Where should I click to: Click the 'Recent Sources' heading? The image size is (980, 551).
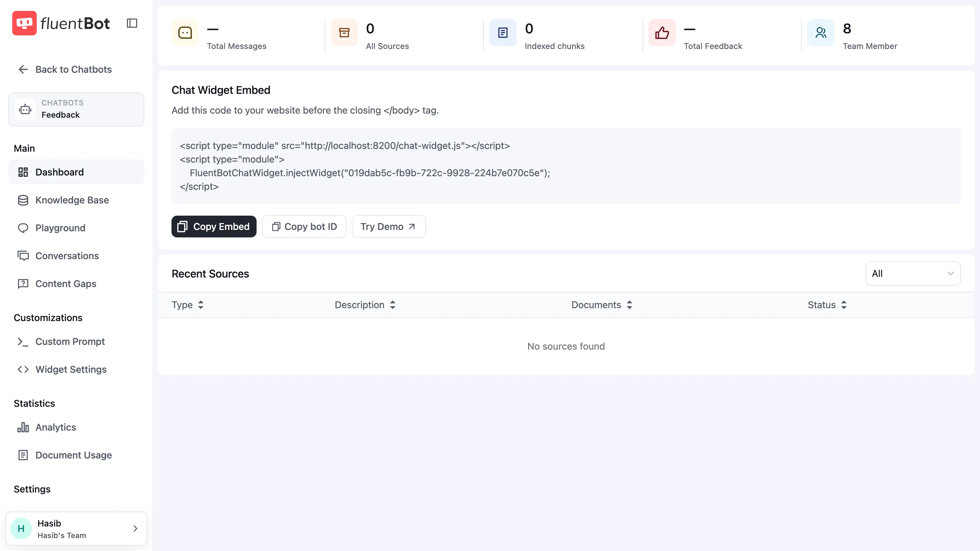(210, 274)
